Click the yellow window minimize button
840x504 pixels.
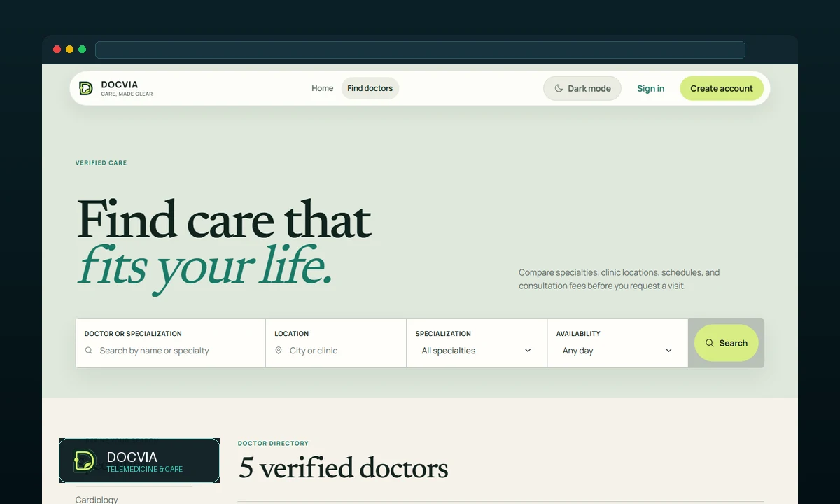[x=69, y=50]
